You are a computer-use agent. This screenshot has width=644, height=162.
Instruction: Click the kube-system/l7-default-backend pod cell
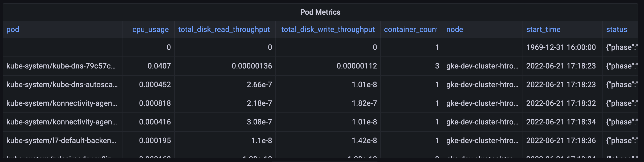(x=61, y=140)
